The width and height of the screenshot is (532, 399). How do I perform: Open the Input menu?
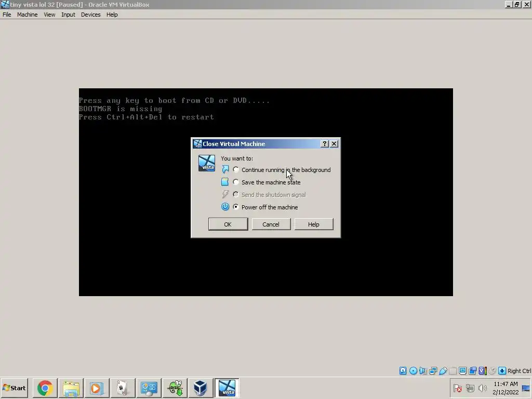point(68,15)
